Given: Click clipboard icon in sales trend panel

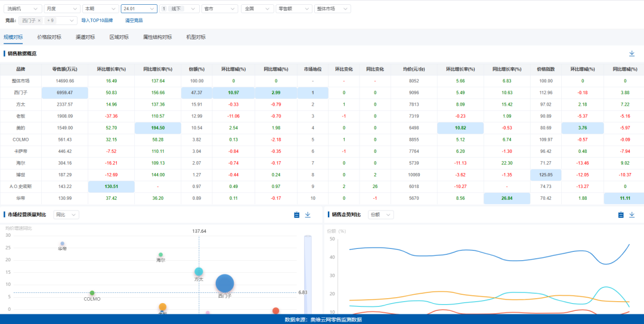Looking at the screenshot, I should pos(620,215).
